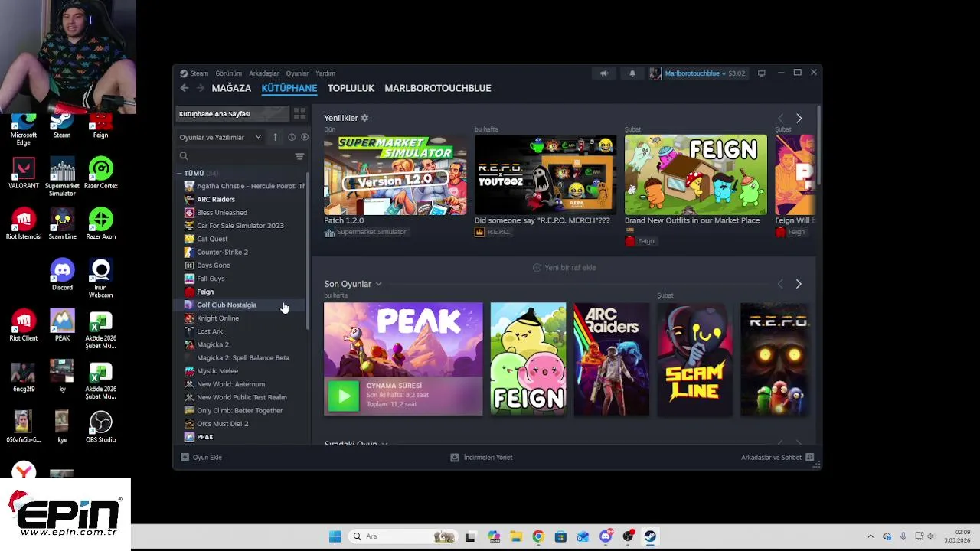Open Feign Brand New Outfits news
The image size is (980, 551).
(695, 175)
